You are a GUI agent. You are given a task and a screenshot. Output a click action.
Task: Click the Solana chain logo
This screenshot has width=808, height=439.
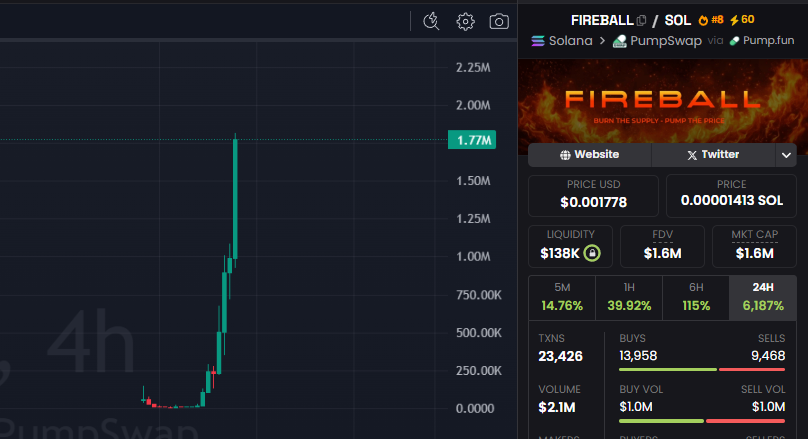click(537, 41)
